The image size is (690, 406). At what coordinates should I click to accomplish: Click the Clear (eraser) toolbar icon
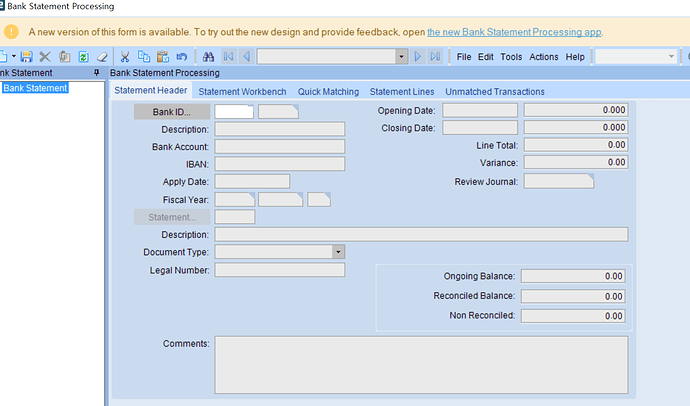[x=103, y=57]
